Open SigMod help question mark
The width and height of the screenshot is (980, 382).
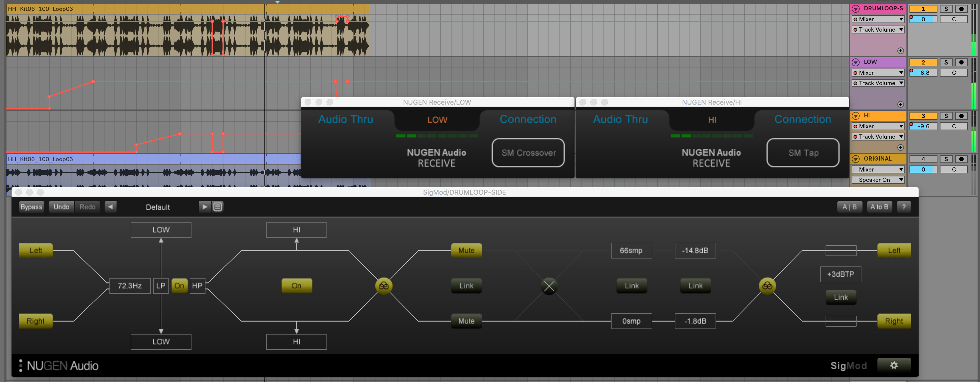click(903, 207)
